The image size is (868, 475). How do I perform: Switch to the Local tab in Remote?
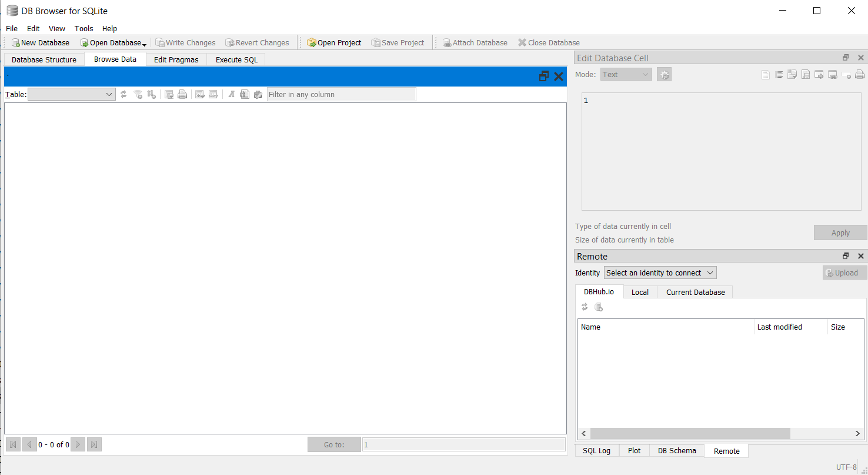point(640,292)
